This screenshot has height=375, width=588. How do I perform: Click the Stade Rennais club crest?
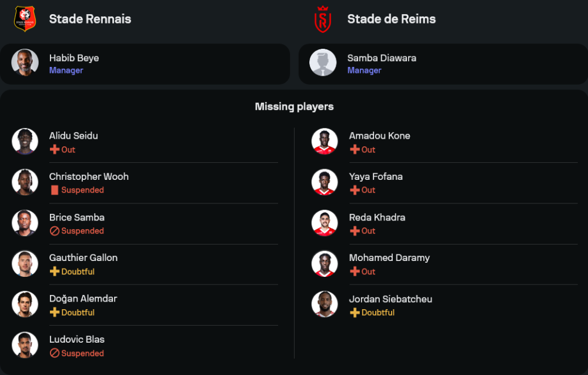click(25, 19)
